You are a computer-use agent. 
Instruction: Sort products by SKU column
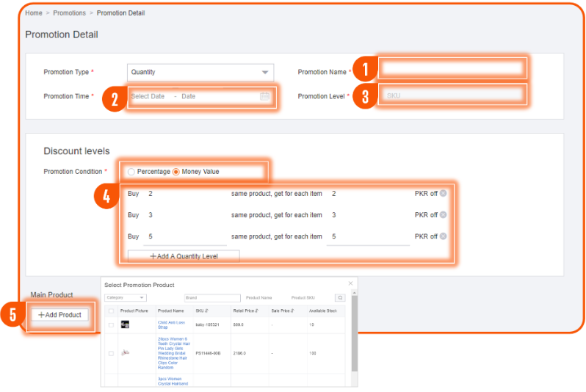click(x=208, y=311)
